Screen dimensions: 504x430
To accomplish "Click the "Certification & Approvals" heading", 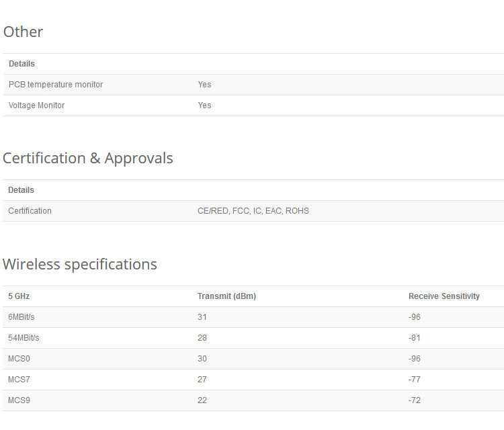I will (x=88, y=159).
